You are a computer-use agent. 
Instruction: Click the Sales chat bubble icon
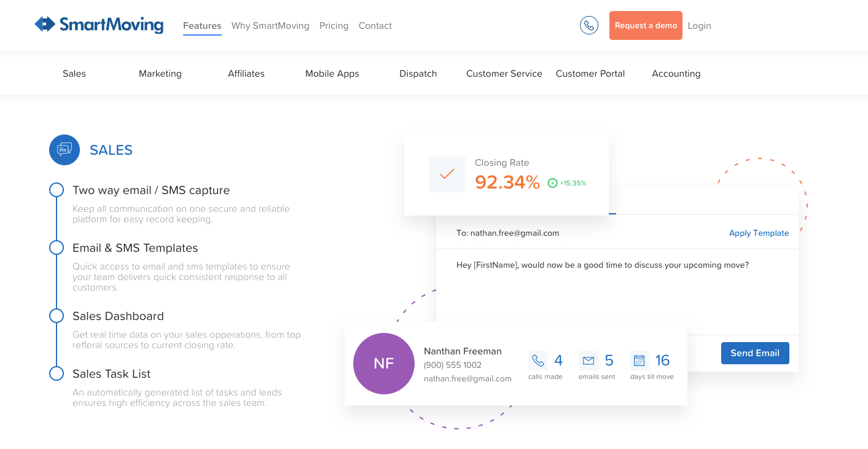click(65, 150)
